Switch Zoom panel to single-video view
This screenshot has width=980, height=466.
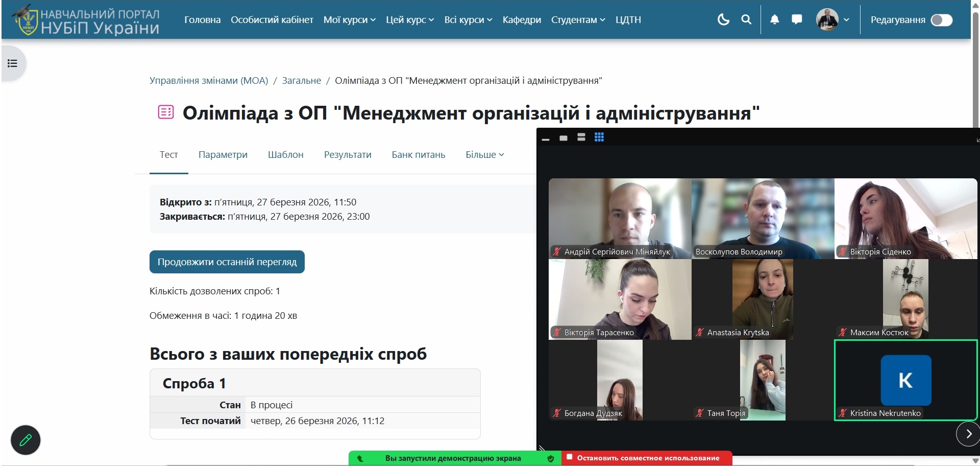pyautogui.click(x=563, y=138)
